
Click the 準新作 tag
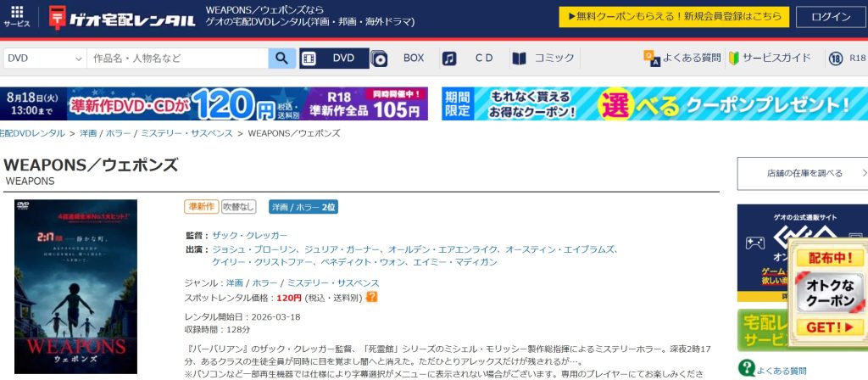click(202, 207)
